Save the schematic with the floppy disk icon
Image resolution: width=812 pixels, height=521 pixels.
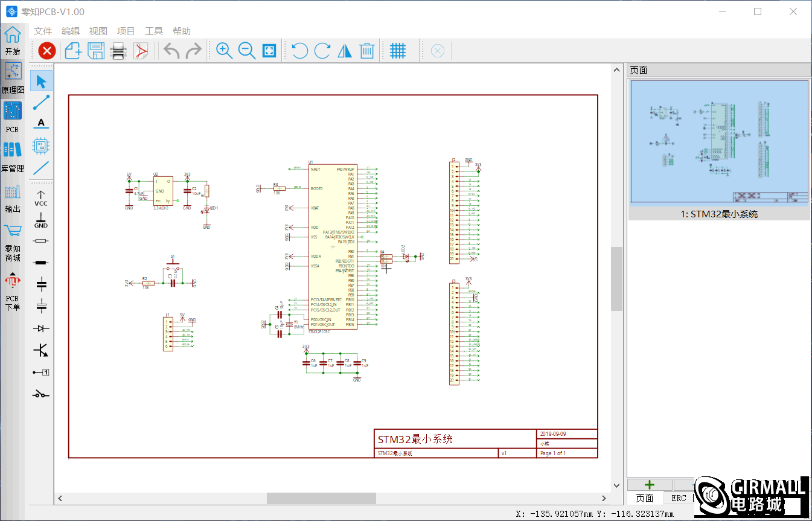click(x=97, y=51)
